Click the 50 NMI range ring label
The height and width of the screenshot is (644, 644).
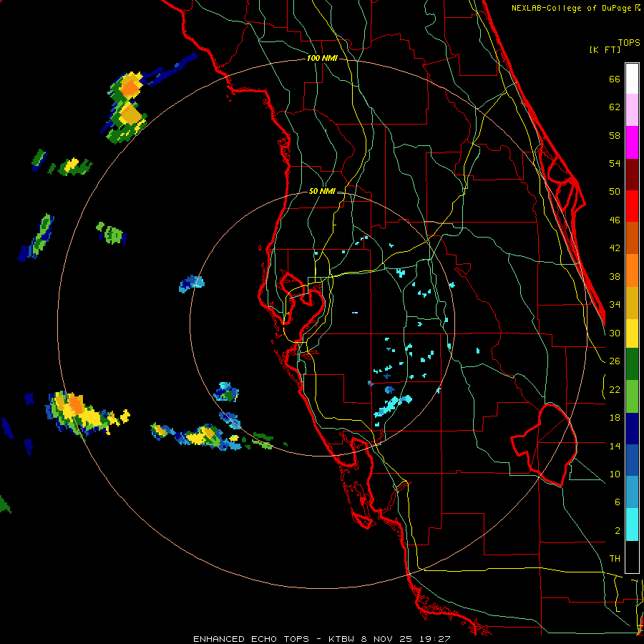(x=322, y=191)
